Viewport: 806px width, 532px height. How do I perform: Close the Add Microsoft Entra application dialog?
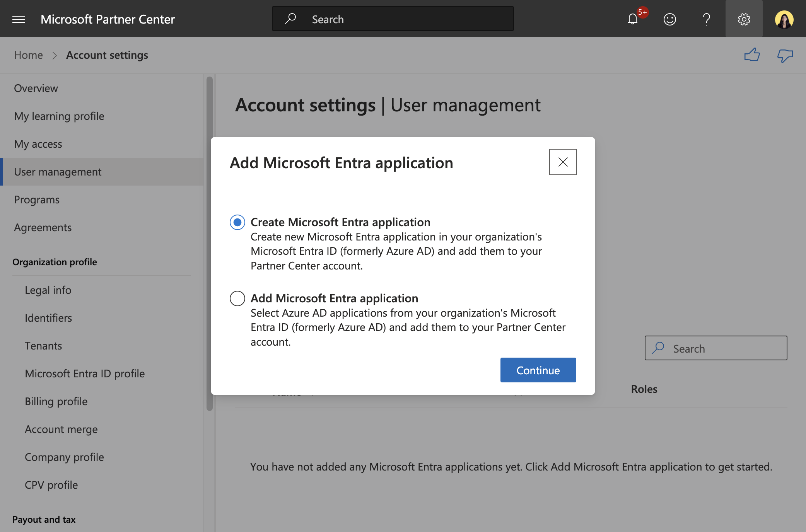pyautogui.click(x=563, y=162)
